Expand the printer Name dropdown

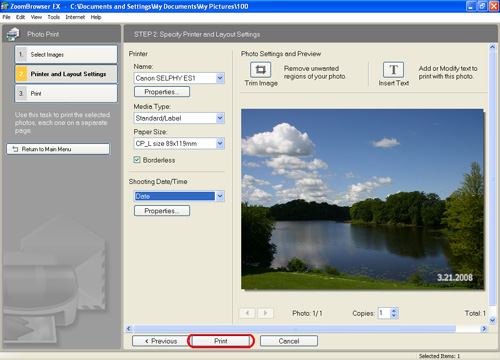(x=220, y=78)
